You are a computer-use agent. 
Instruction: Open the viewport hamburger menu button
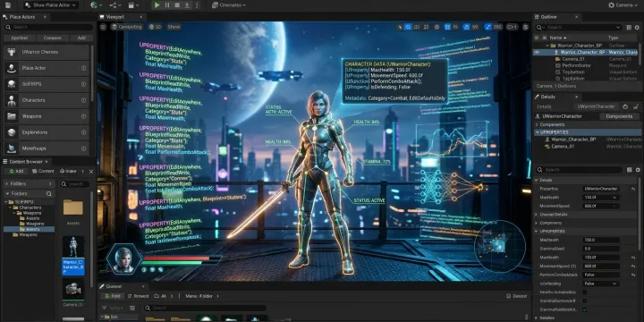pyautogui.click(x=103, y=27)
